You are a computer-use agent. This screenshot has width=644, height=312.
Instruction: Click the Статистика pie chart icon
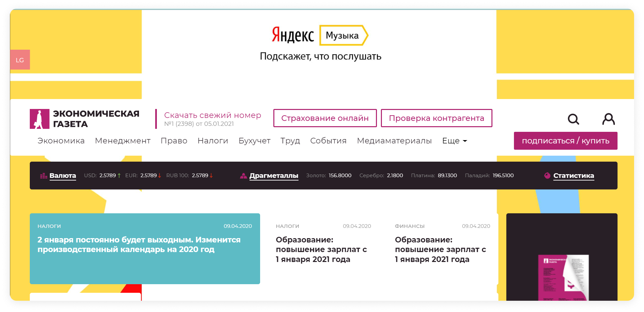pos(547,176)
